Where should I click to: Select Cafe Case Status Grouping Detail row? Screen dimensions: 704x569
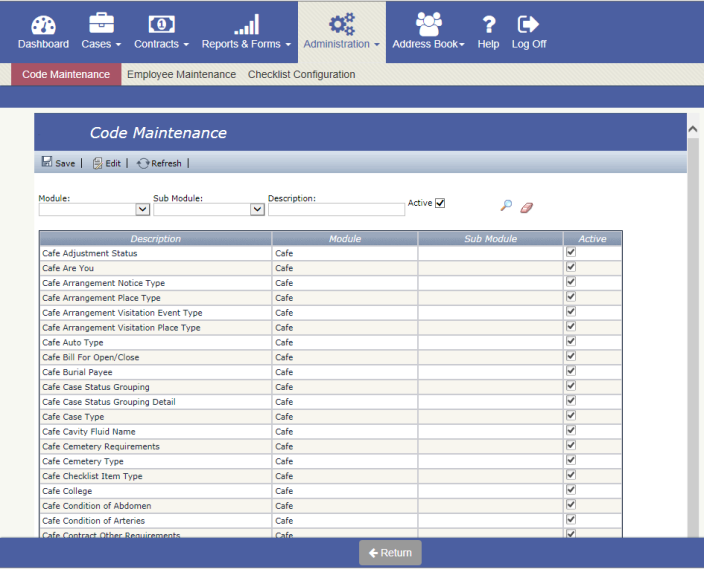pyautogui.click(x=330, y=401)
